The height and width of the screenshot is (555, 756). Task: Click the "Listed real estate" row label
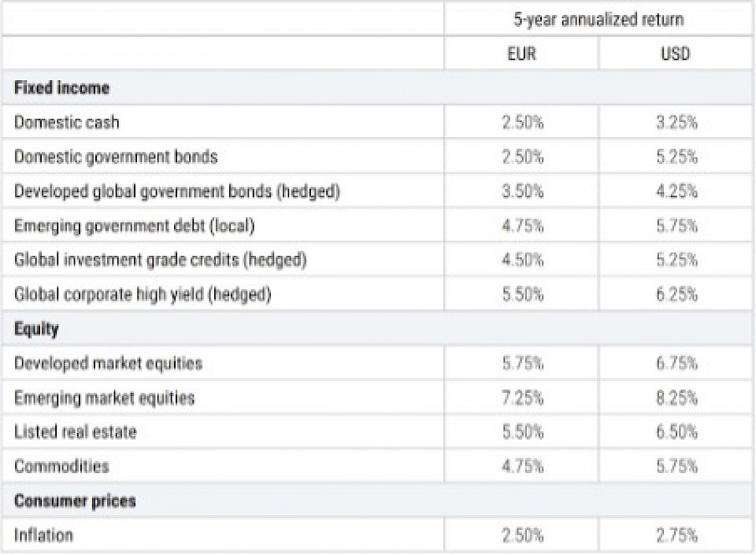click(75, 432)
